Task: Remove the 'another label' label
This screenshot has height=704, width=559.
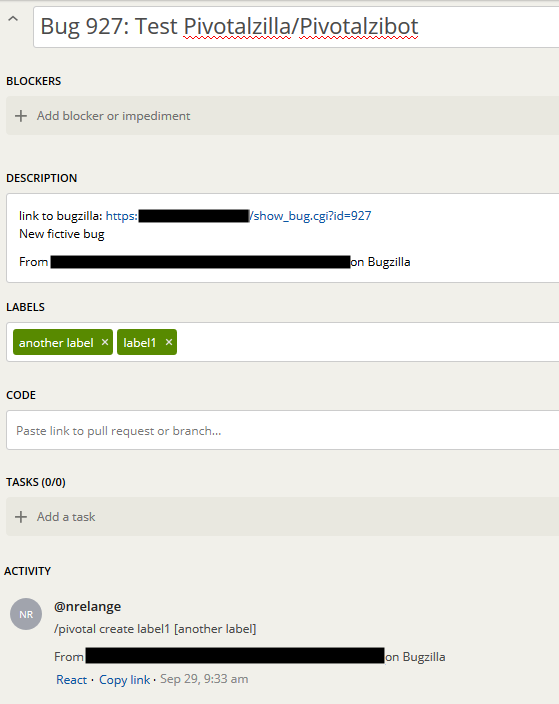Action: (105, 342)
